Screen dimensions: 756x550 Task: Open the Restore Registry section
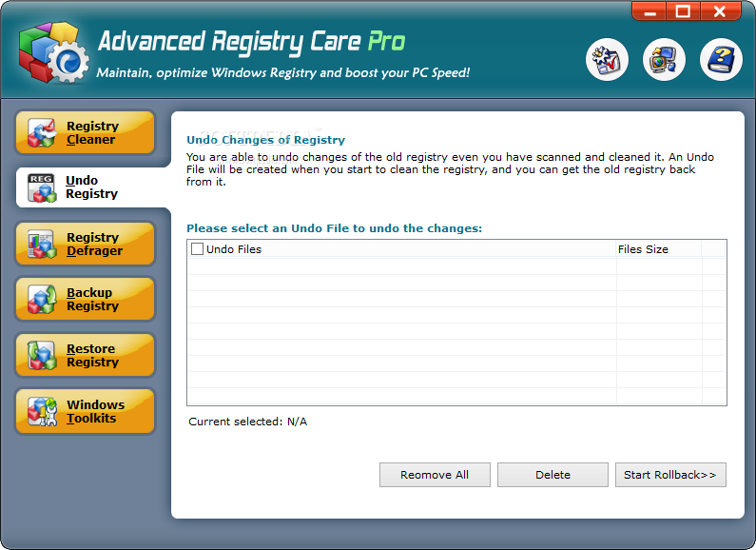click(x=86, y=355)
